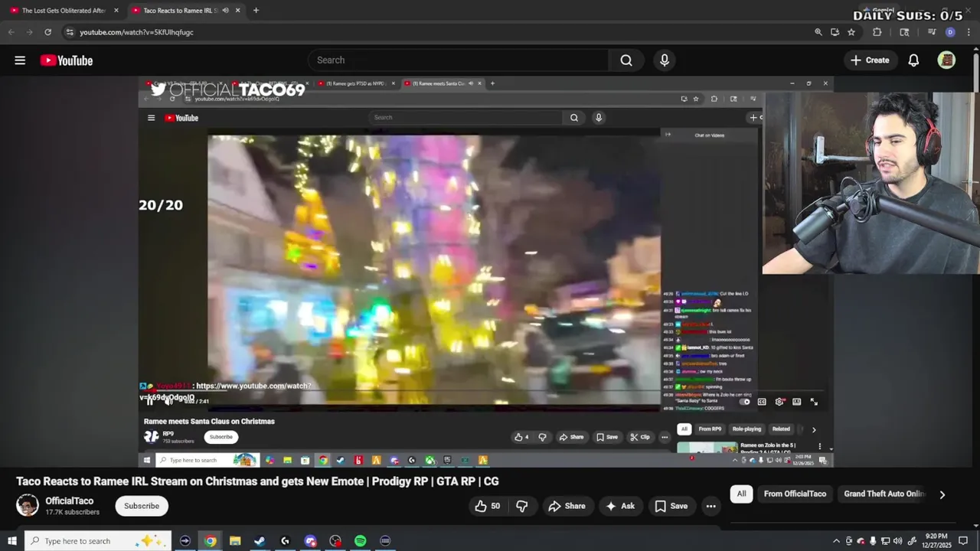
Task: Subscribe to the OfficialTaco channel
Action: click(x=142, y=506)
